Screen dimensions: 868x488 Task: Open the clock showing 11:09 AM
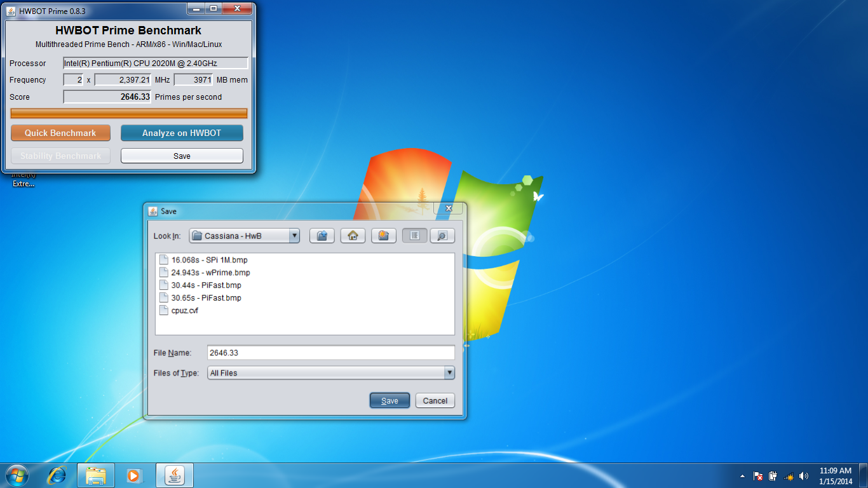coord(836,476)
